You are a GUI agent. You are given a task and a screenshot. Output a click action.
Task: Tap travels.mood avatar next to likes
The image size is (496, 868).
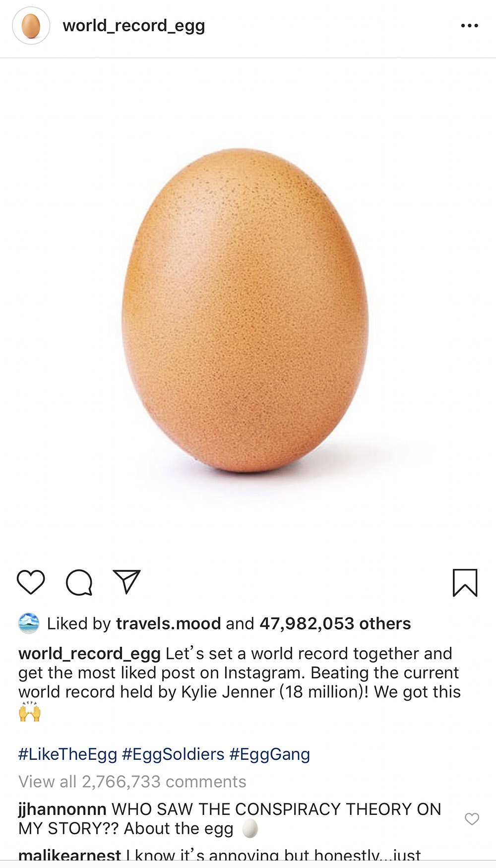point(29,623)
